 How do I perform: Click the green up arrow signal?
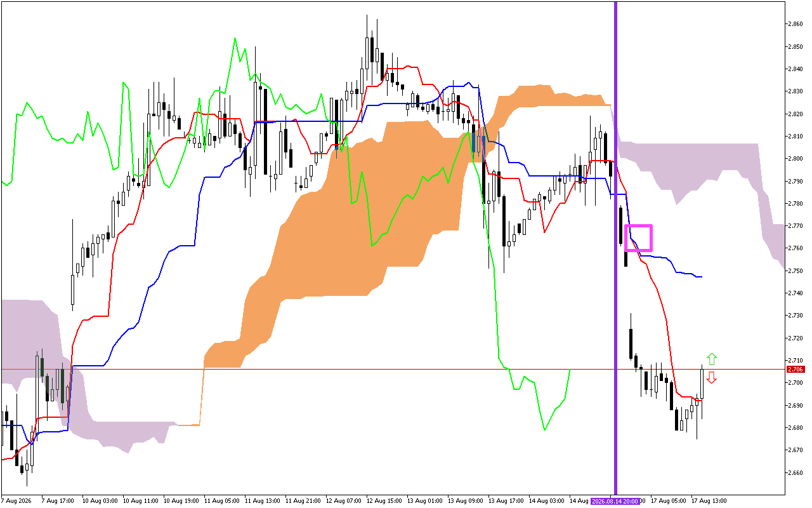[x=712, y=359]
